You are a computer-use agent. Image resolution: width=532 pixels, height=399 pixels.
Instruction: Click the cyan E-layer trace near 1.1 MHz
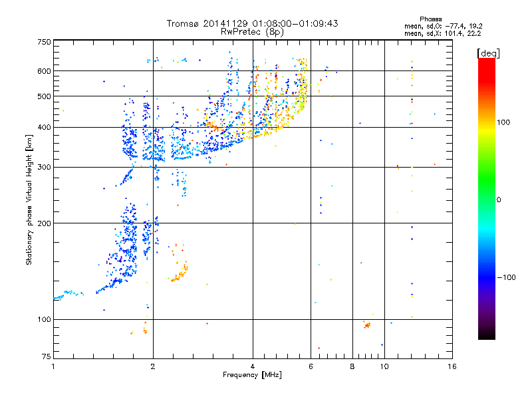click(68, 294)
